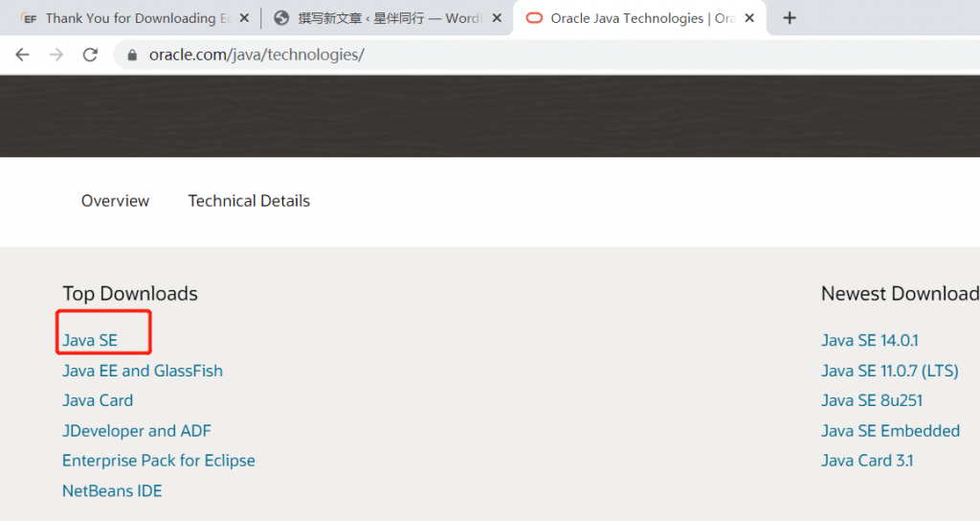Screen dimensions: 980x521
Task: Open Java SE 8u251 link
Action: coord(872,400)
